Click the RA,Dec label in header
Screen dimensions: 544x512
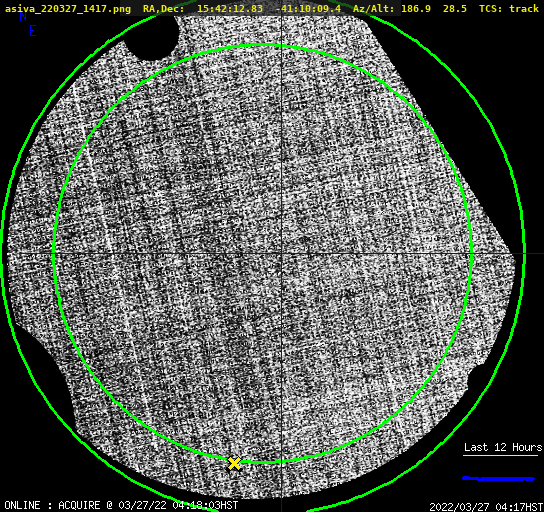[163, 9]
